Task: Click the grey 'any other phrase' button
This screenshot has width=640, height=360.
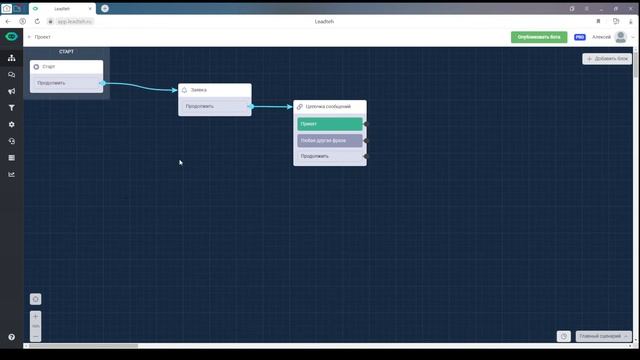Action: [330, 140]
